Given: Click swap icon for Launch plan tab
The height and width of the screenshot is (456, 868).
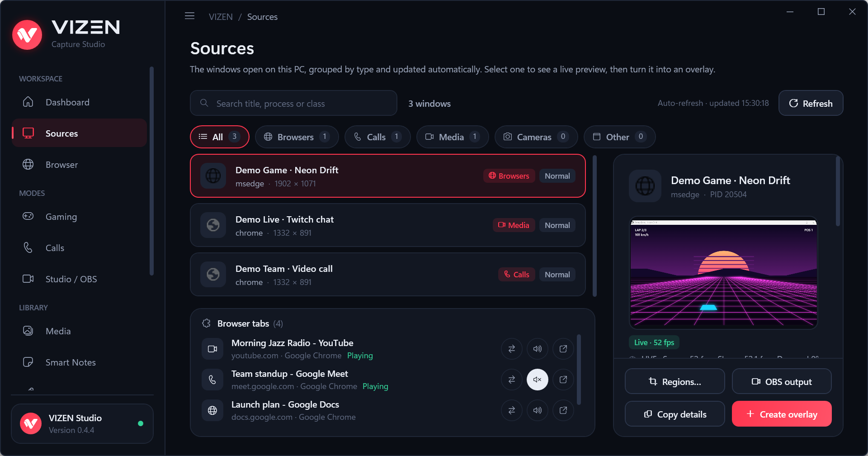Looking at the screenshot, I should pyautogui.click(x=512, y=410).
